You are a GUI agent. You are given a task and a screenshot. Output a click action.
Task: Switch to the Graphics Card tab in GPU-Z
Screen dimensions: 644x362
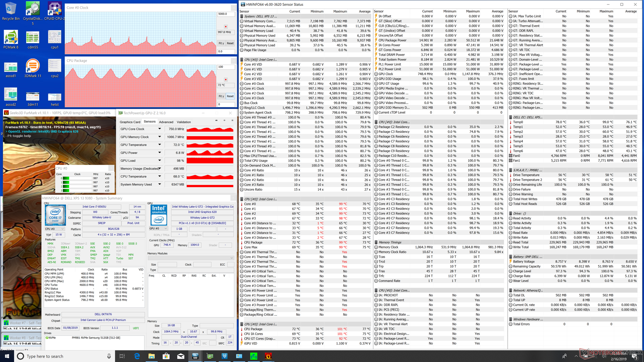[x=130, y=122]
